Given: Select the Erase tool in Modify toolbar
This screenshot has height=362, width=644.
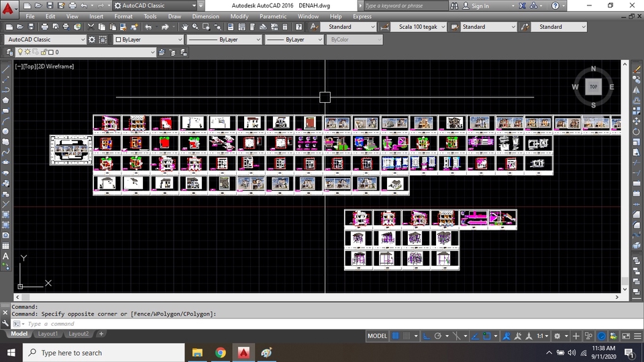Looking at the screenshot, I should (636, 69).
